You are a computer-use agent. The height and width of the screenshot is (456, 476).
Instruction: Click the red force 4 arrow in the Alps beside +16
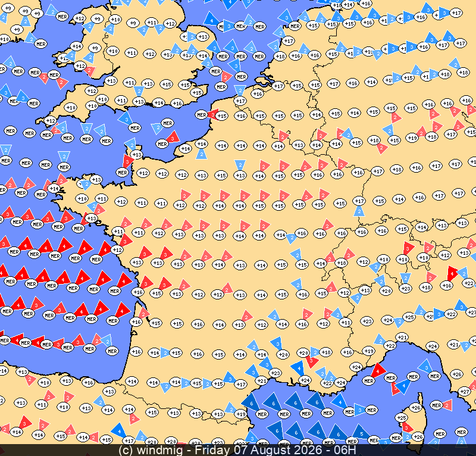click(x=452, y=273)
